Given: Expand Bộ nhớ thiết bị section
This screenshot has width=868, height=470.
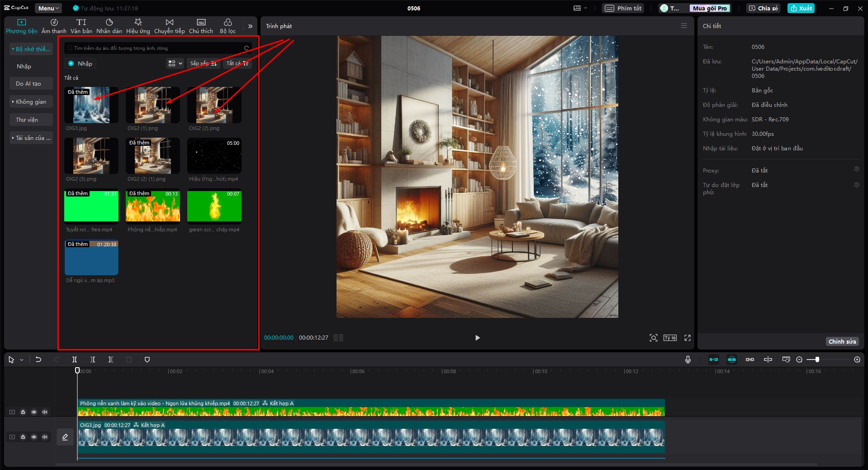Looking at the screenshot, I should click(31, 49).
